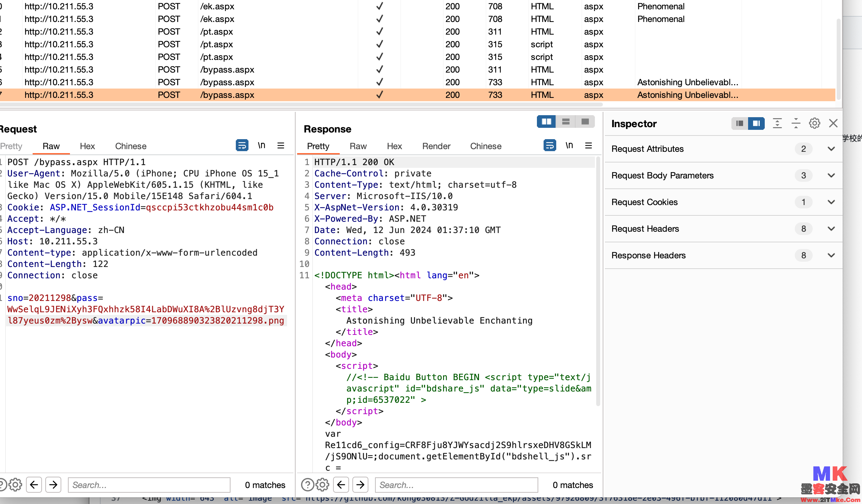Click the Request Body Parameters count badge 3
This screenshot has width=862, height=504.
803,175
